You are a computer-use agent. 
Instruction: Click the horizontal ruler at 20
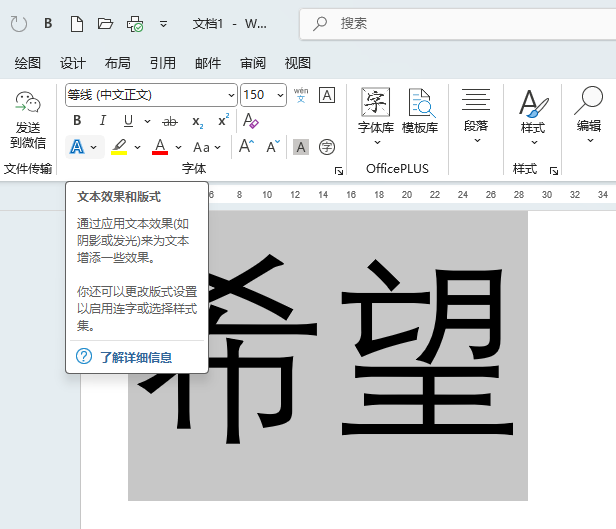pyautogui.click(x=407, y=194)
